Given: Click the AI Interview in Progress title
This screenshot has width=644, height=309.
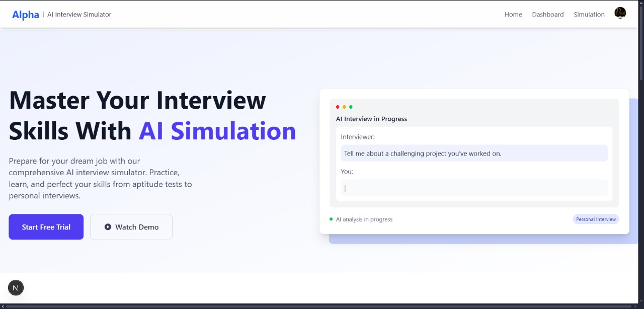Looking at the screenshot, I should coord(371,119).
